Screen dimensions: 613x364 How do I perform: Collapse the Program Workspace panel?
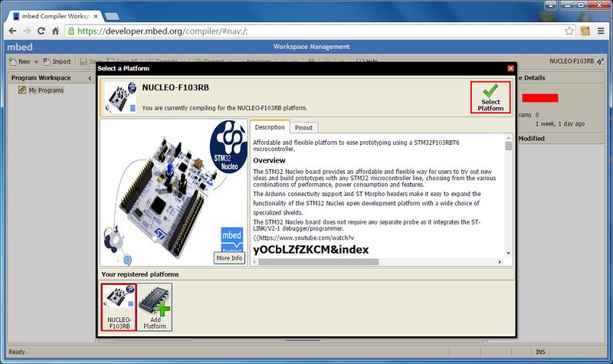(x=90, y=78)
